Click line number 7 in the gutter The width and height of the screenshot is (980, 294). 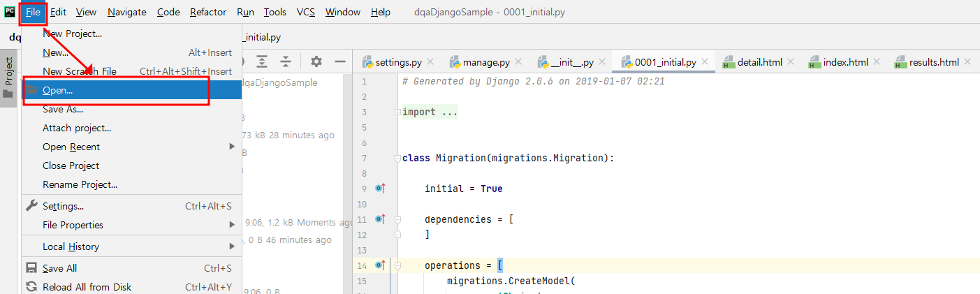pyautogui.click(x=364, y=158)
